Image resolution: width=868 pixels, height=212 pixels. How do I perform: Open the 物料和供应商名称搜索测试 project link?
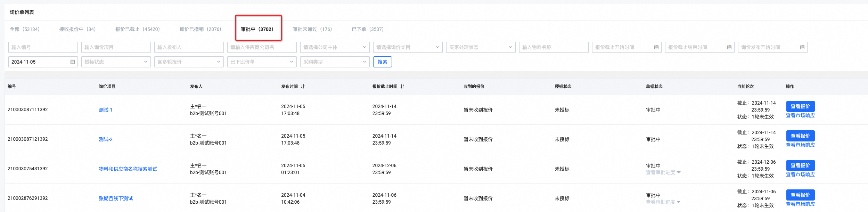click(x=128, y=169)
